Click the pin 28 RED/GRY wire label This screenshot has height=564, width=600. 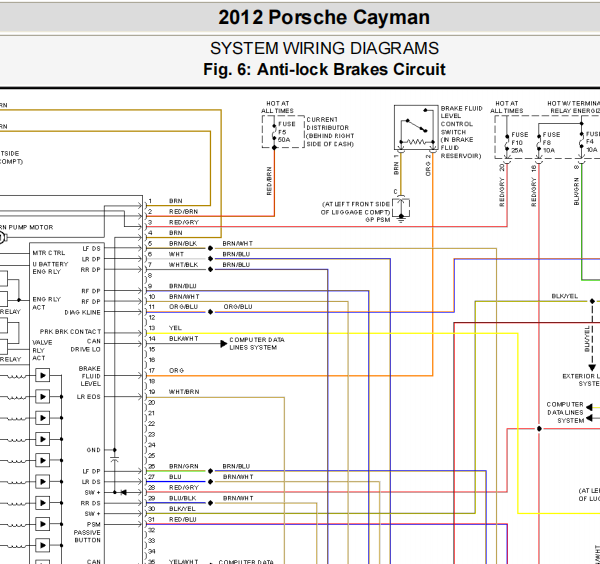tap(184, 487)
